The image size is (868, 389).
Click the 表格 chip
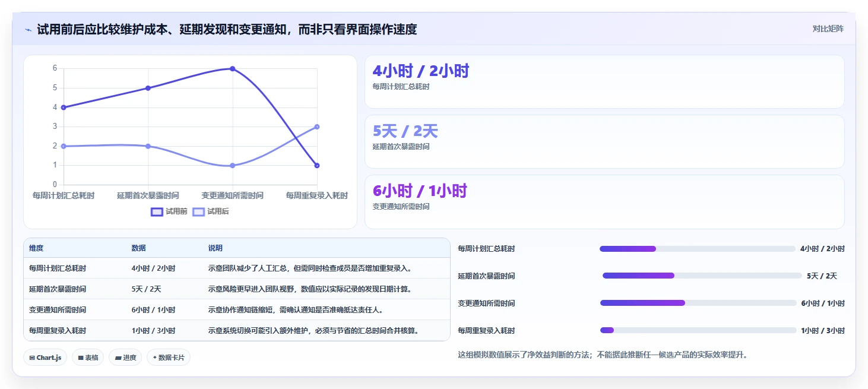point(88,358)
